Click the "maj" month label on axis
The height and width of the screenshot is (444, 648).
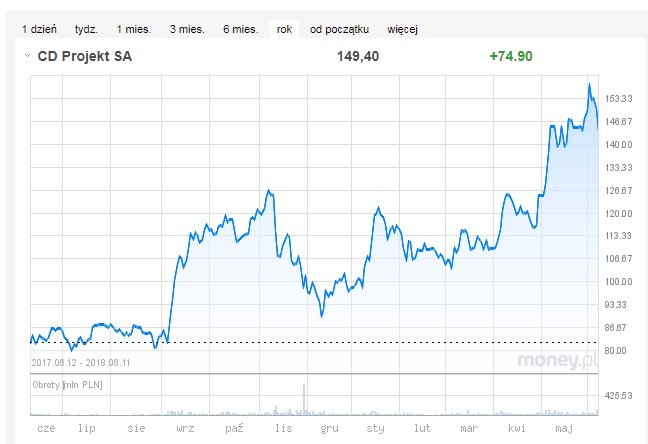tap(565, 428)
